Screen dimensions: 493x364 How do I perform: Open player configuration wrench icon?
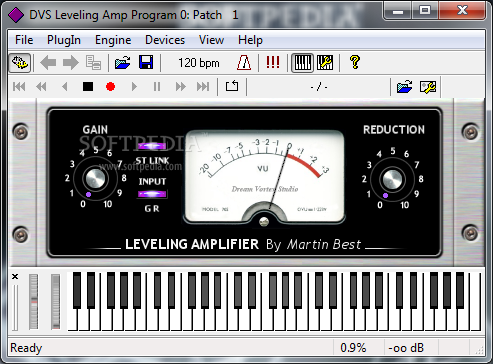[x=428, y=87]
